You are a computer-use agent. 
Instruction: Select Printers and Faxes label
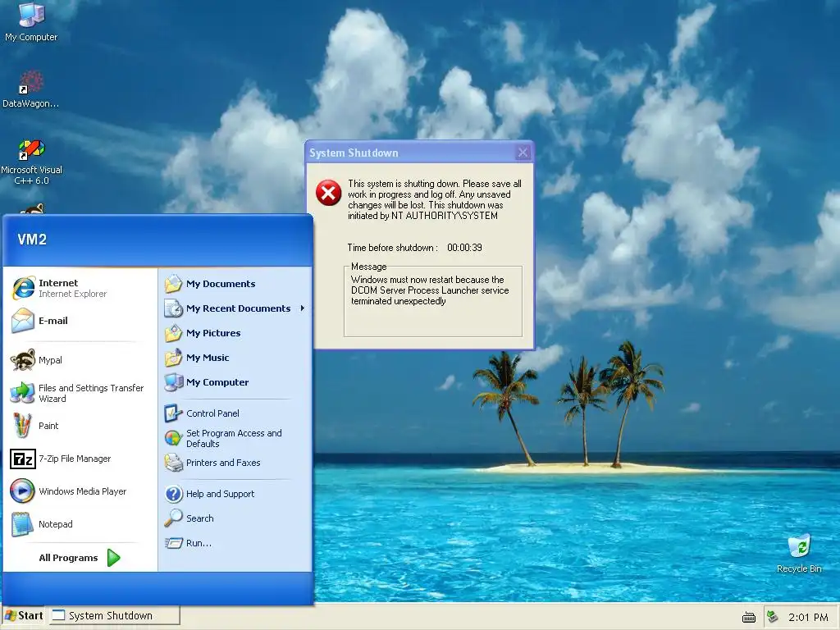tap(223, 463)
